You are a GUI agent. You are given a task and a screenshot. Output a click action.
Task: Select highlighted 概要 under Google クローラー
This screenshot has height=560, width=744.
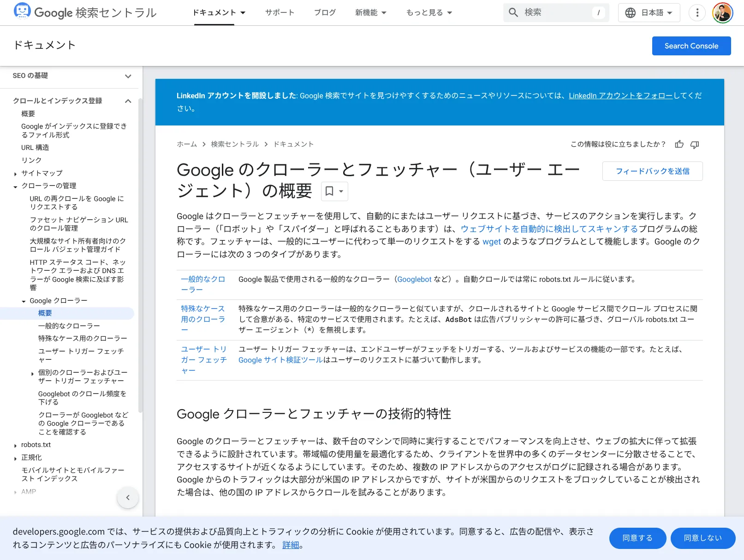tap(45, 313)
